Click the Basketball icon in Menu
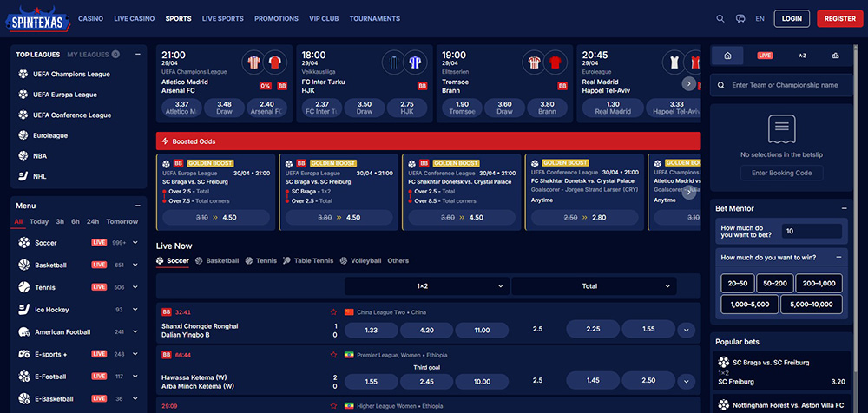This screenshot has width=868, height=413. (23, 265)
